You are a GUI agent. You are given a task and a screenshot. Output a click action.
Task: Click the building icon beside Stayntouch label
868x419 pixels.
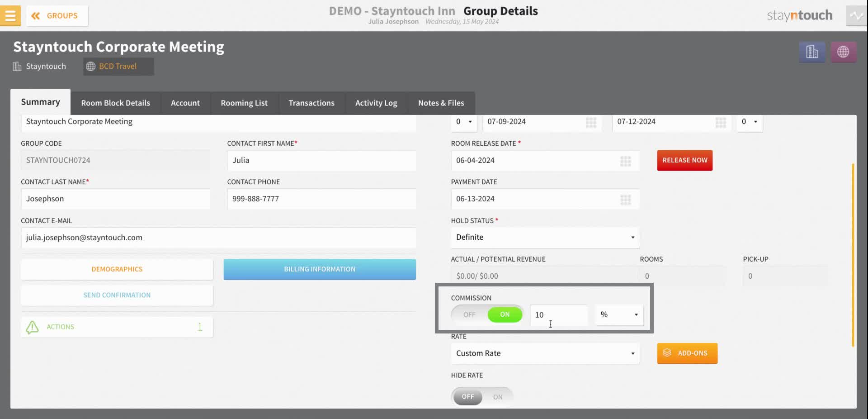[x=17, y=67]
